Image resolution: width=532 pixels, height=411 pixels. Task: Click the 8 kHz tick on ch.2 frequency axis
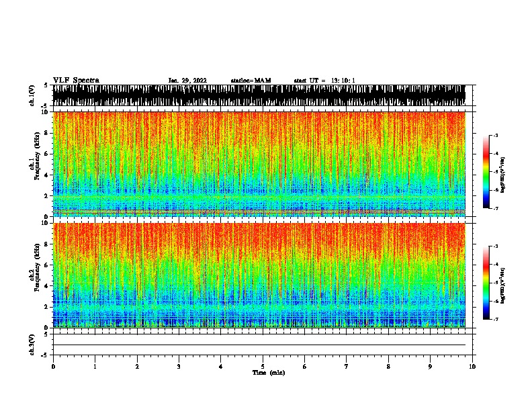coord(46,244)
